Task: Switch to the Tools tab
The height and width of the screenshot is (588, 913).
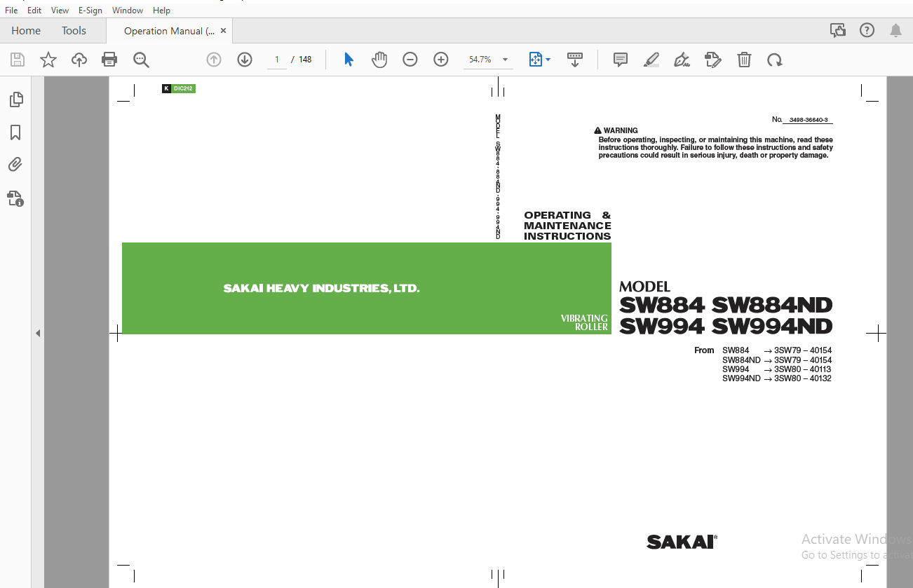Action: [x=74, y=31]
